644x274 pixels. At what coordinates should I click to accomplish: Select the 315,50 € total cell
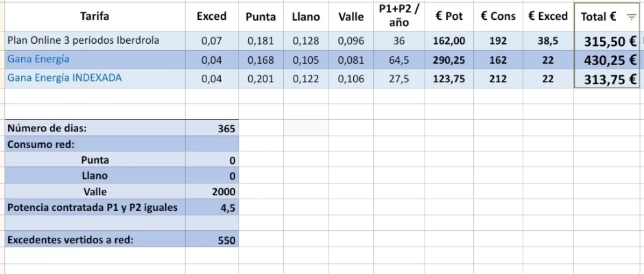click(x=607, y=41)
